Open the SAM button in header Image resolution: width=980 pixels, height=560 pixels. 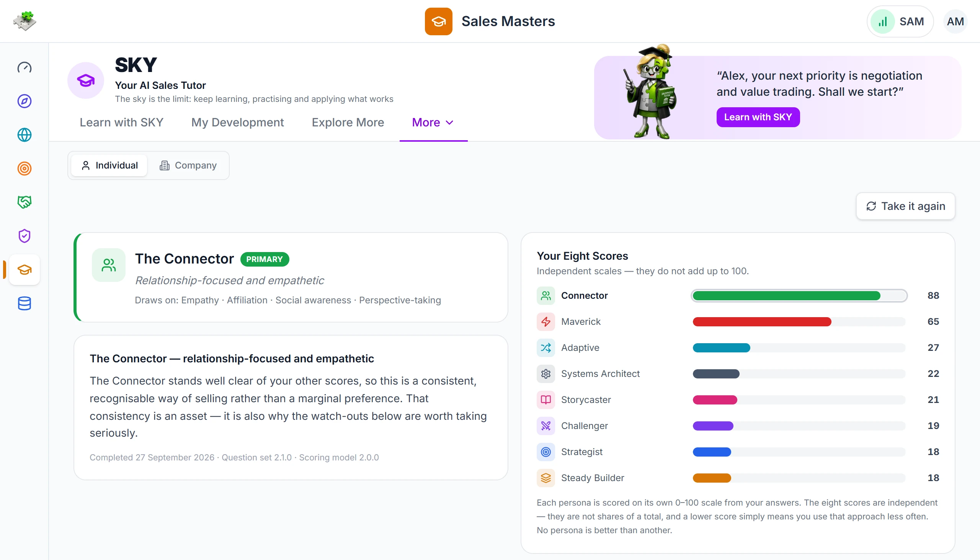click(x=900, y=21)
